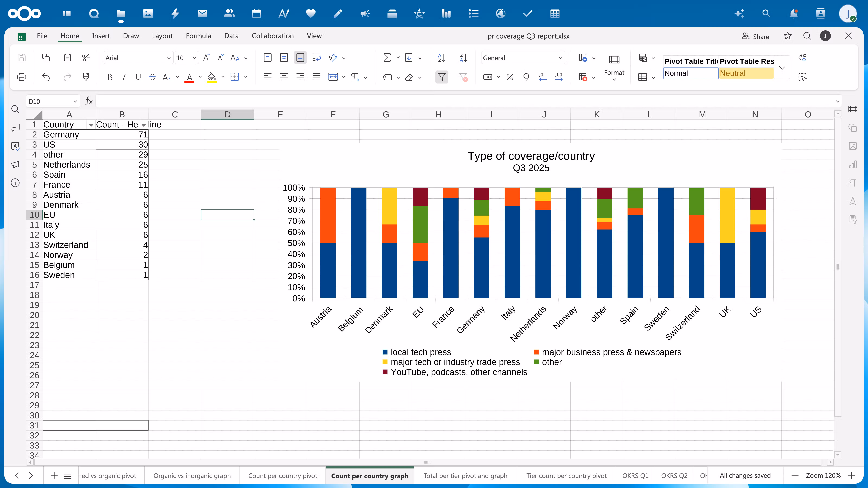Insert AutoSum sigma function
The image size is (868, 488).
pos(387,58)
